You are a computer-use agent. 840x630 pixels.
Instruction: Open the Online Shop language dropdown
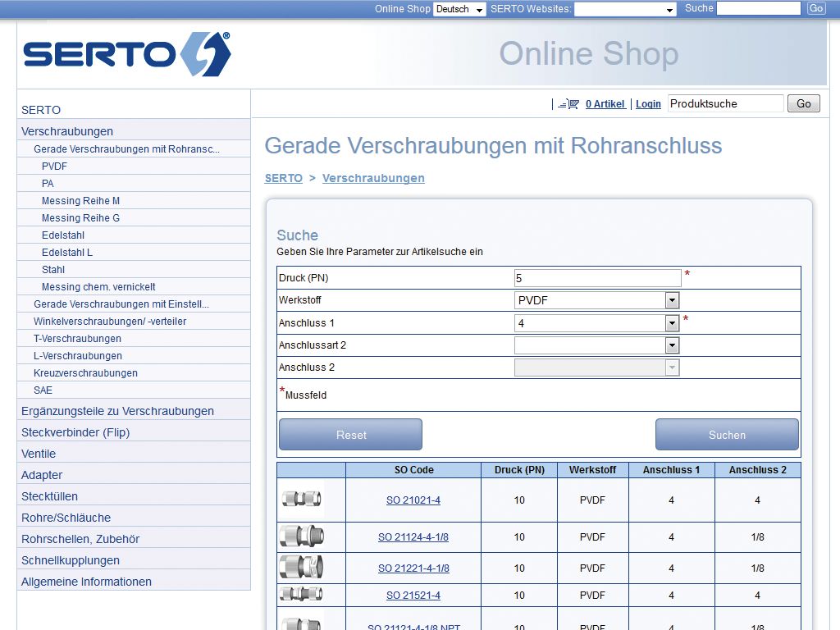pos(459,9)
